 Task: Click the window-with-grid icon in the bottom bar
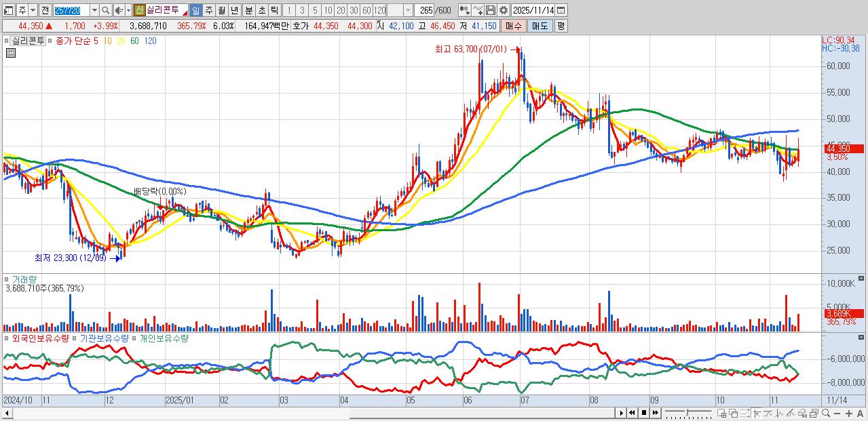[722, 414]
